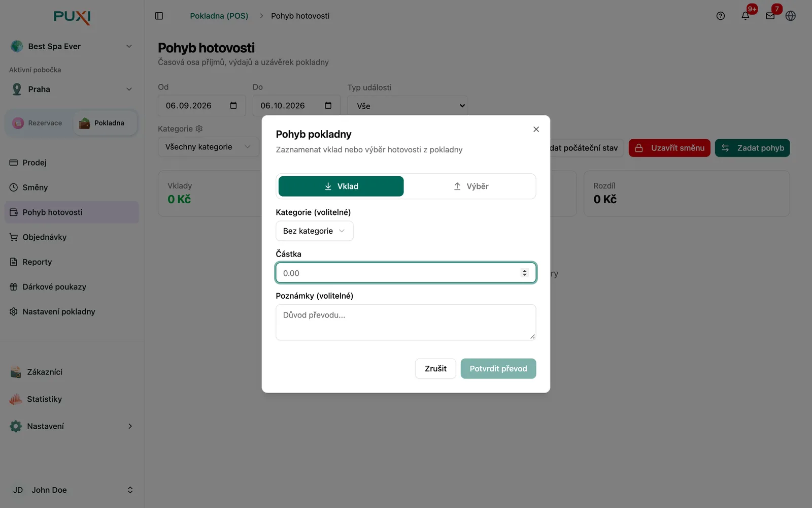Focus the Poznámky text area

[406, 323]
